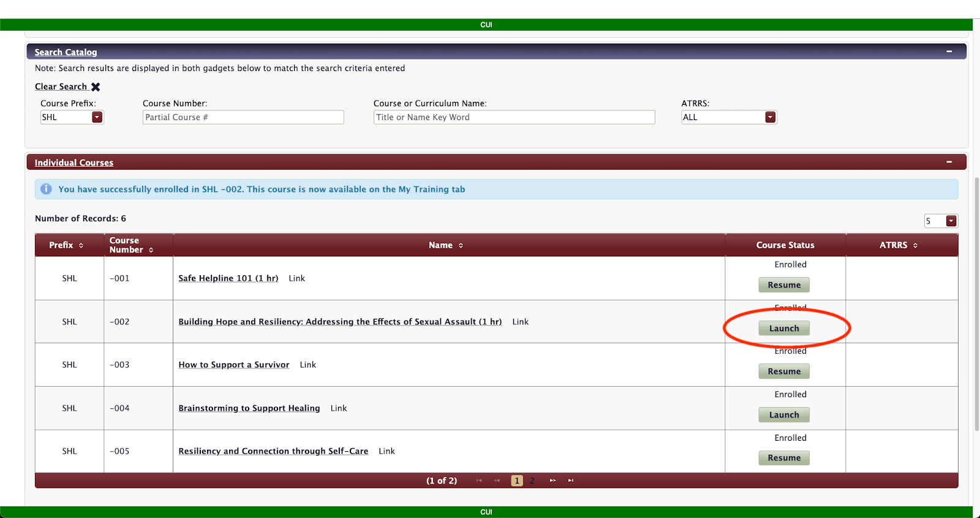Open the How to Support a Survivor link

[x=233, y=365]
